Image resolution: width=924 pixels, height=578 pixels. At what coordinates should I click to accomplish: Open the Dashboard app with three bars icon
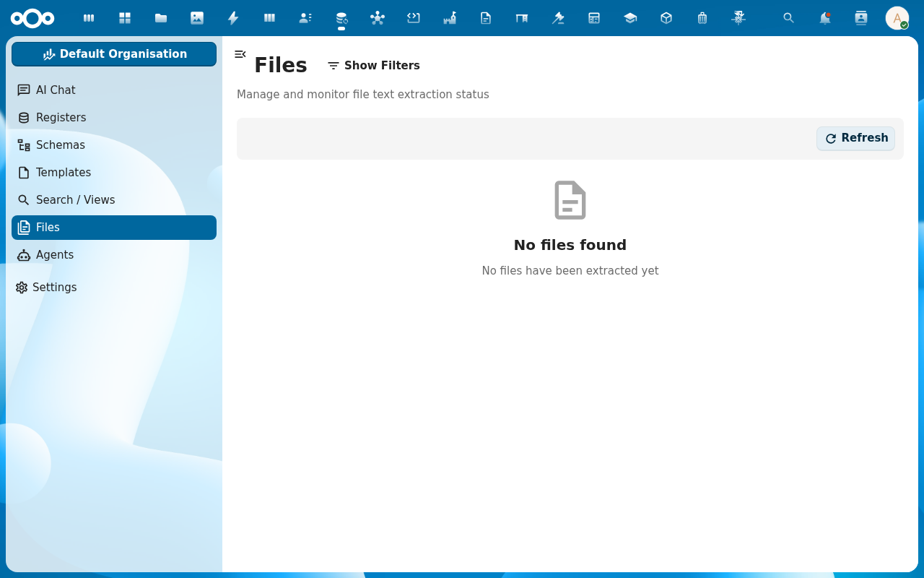89,18
